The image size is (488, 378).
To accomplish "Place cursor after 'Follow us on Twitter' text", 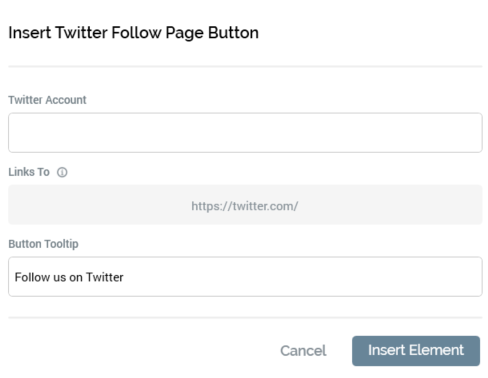I will tap(124, 277).
